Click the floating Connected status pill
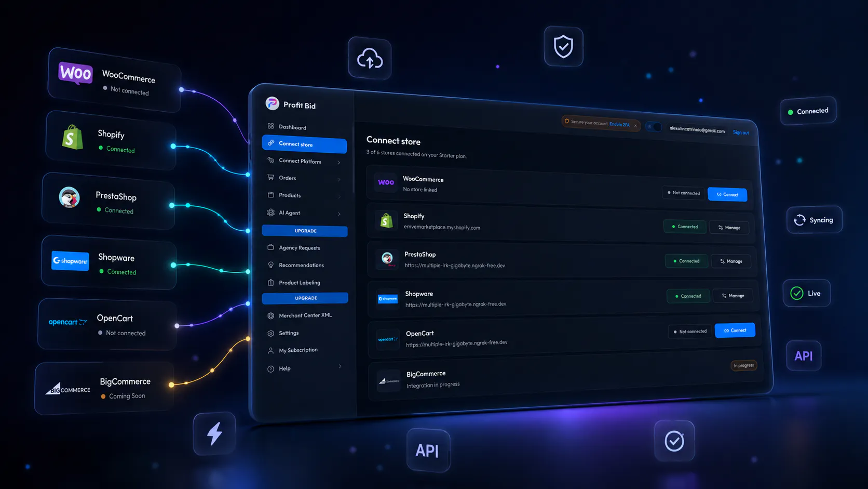This screenshot has width=868, height=489. tap(808, 111)
